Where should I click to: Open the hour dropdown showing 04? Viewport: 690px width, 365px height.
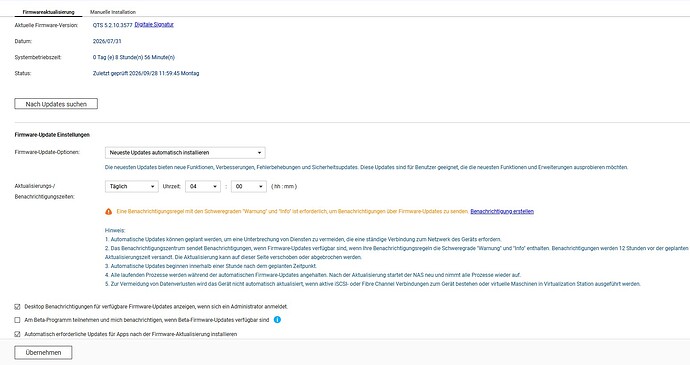(202, 186)
